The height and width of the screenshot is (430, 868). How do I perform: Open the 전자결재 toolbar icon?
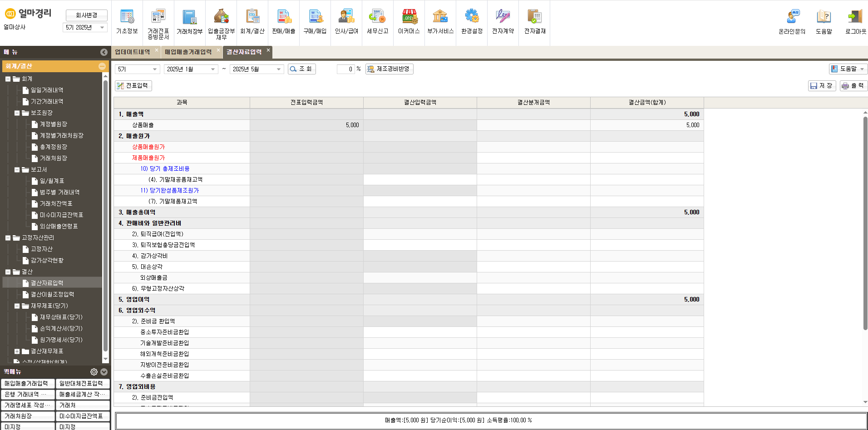pyautogui.click(x=535, y=22)
